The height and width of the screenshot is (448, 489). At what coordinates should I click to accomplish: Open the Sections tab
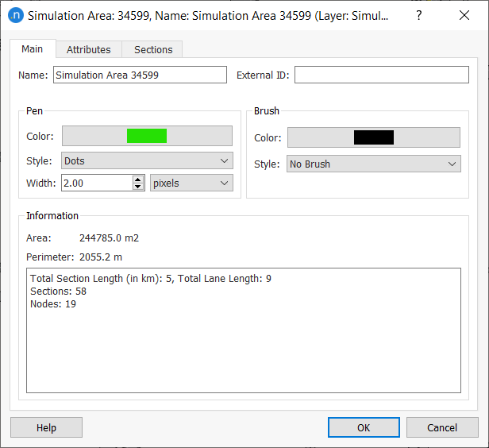point(153,49)
